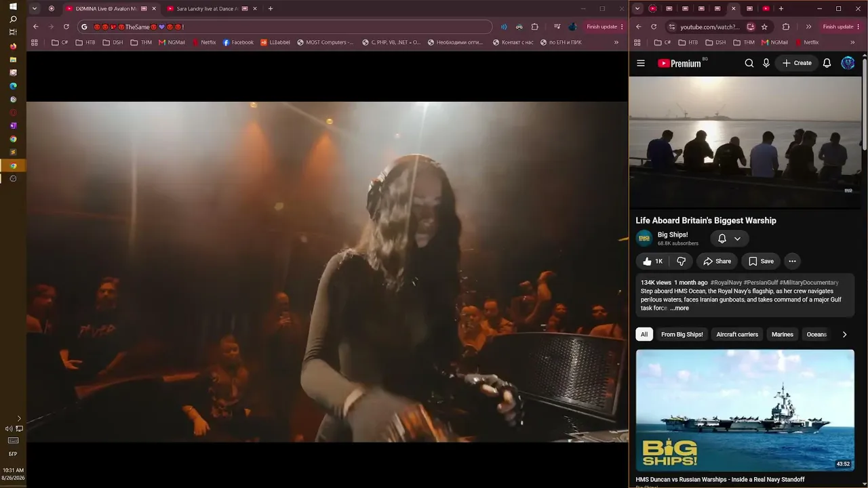Open a new tab in the right browser

(x=781, y=9)
